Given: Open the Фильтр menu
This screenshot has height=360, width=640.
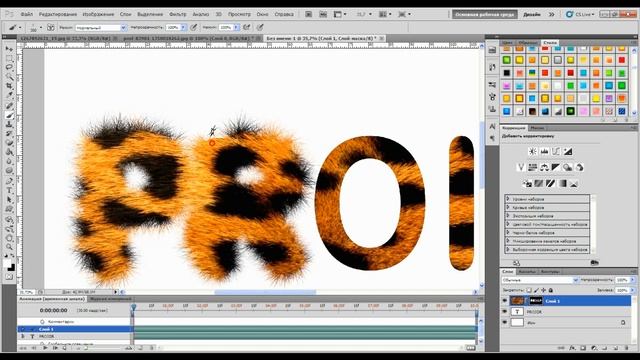Looking at the screenshot, I should pyautogui.click(x=178, y=14).
